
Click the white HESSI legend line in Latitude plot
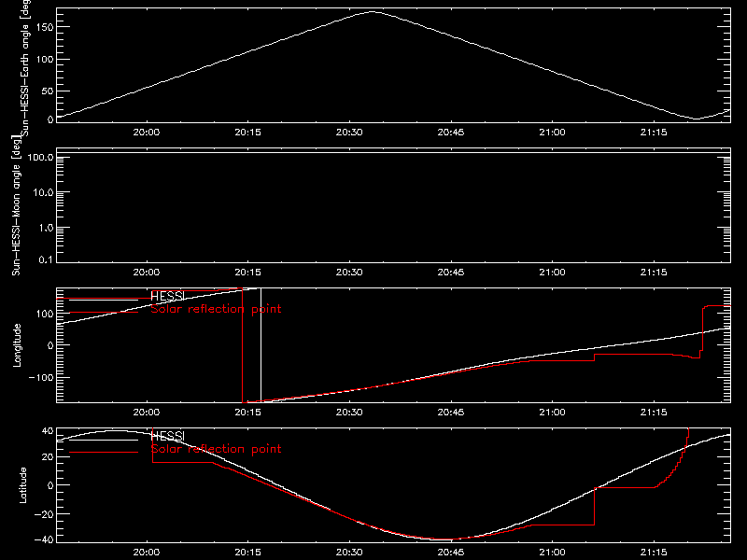coord(104,440)
